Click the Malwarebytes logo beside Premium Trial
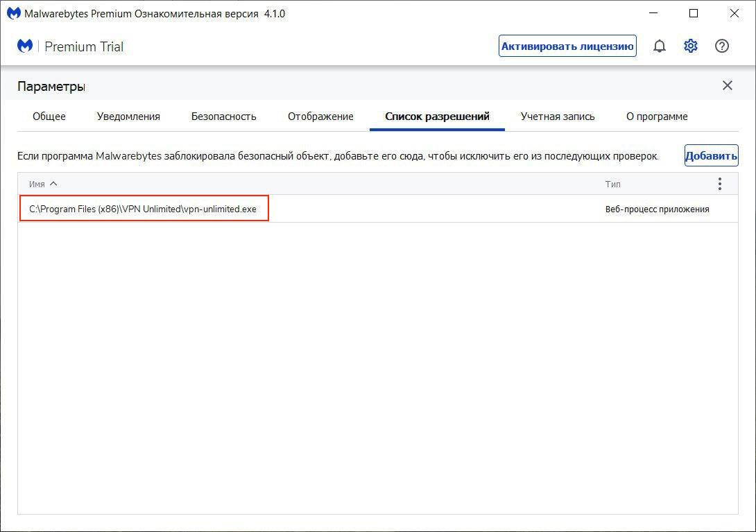 26,46
